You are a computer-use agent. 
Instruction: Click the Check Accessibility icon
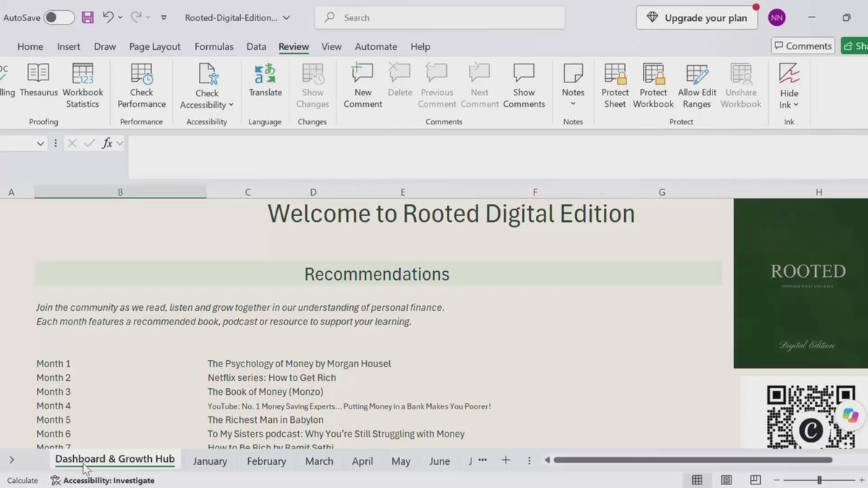(208, 74)
